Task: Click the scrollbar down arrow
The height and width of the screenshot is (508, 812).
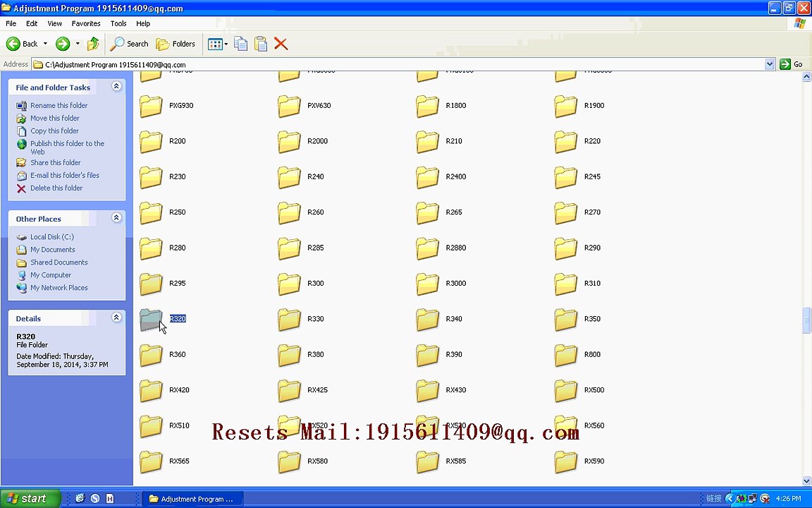Action: coord(806,481)
